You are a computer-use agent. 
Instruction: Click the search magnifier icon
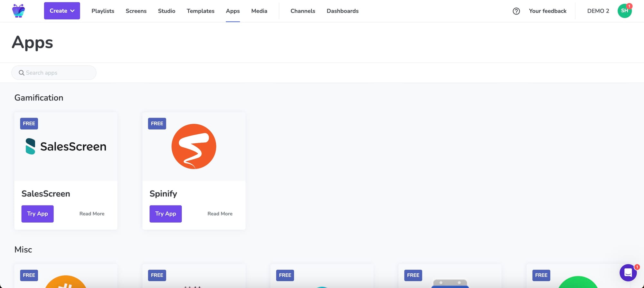coord(22,73)
